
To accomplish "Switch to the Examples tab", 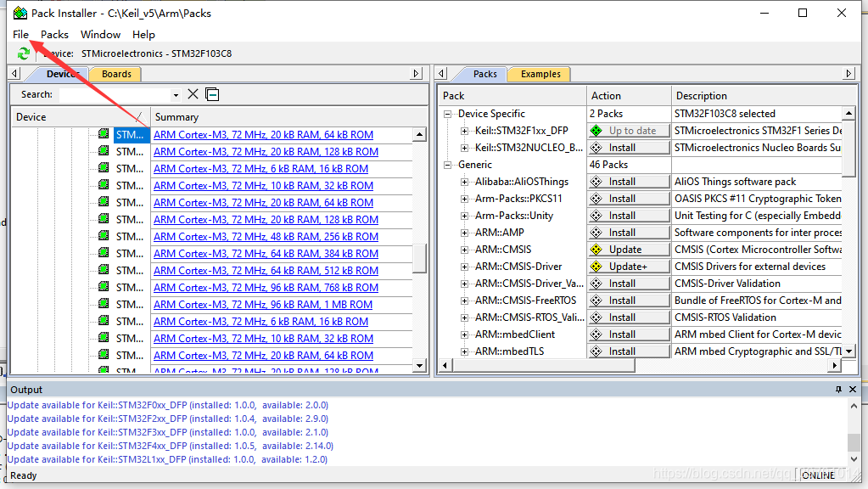I will [540, 74].
